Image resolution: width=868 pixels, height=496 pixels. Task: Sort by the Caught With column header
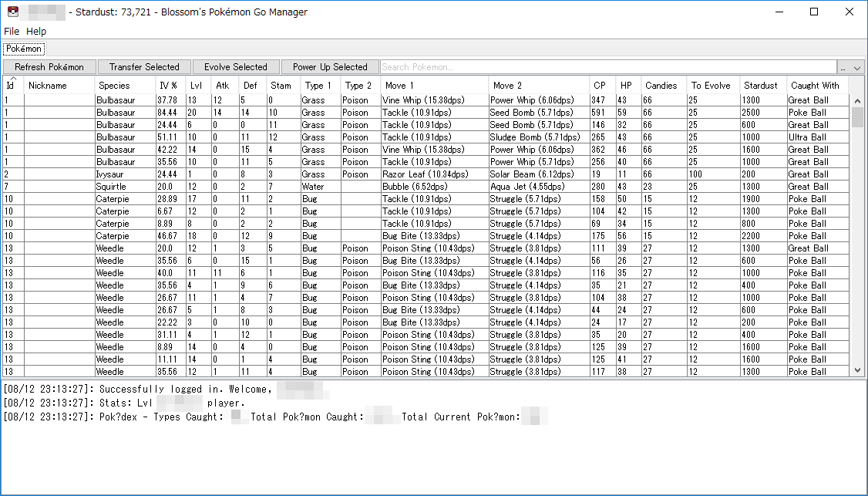click(815, 86)
